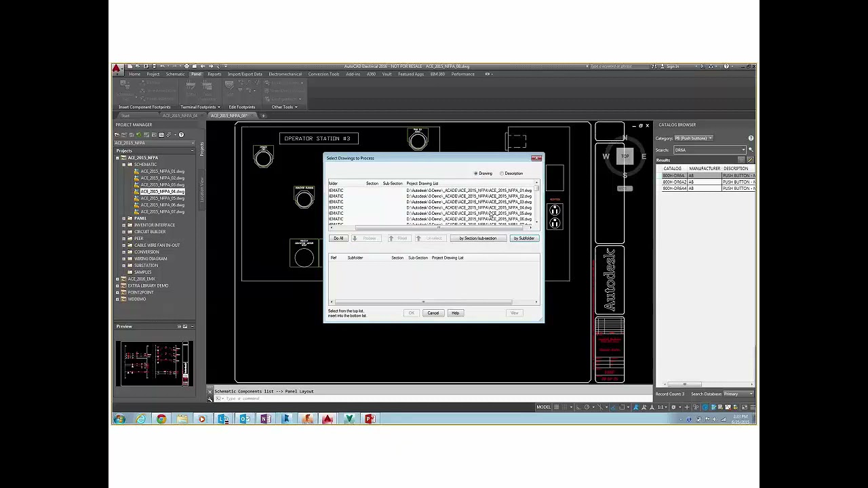Close the Select Drawings to Process dialog

(536, 158)
